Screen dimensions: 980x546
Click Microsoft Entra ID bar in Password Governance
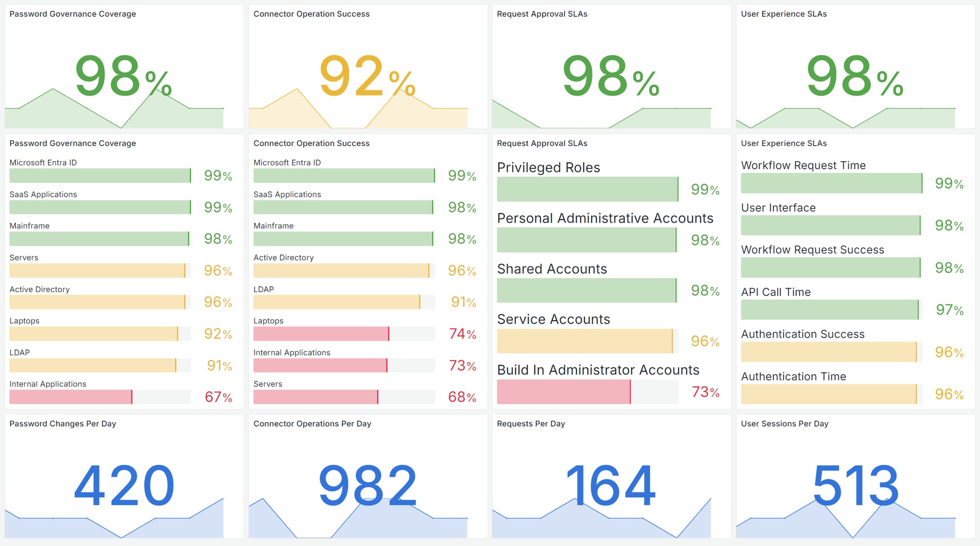click(100, 175)
